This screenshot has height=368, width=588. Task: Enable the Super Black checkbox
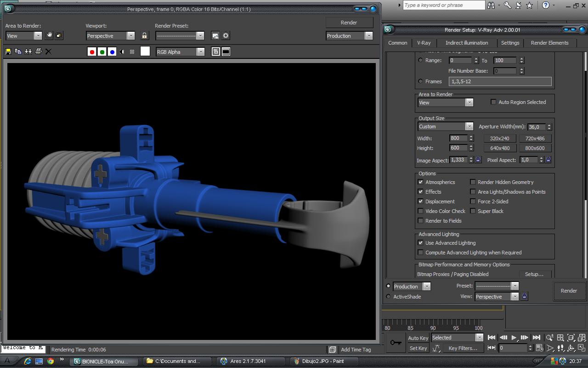473,211
